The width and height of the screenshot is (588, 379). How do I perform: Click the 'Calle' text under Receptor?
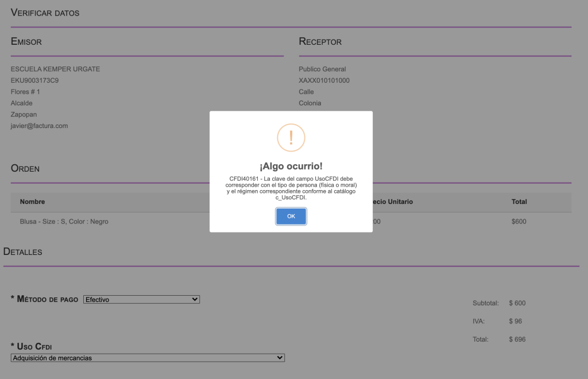(x=306, y=92)
